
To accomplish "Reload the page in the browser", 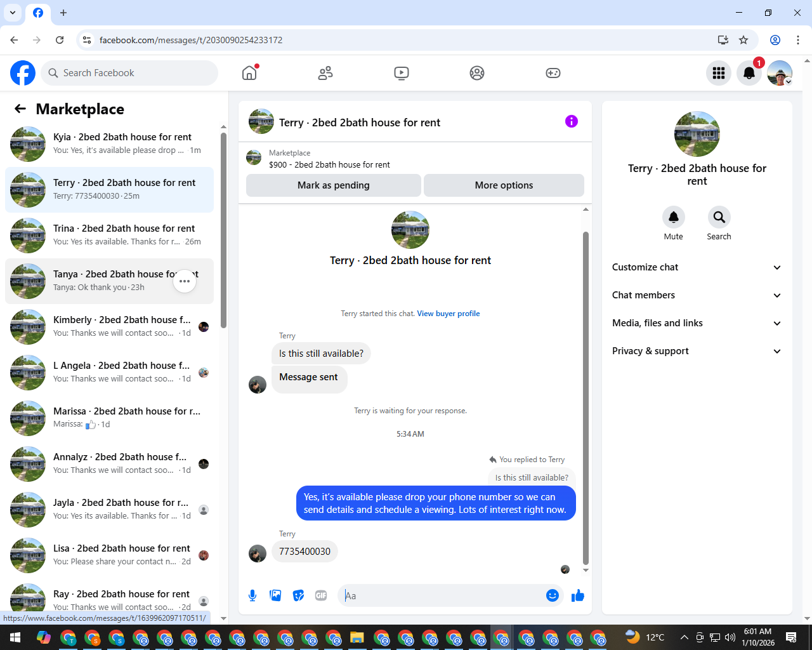I will point(60,40).
